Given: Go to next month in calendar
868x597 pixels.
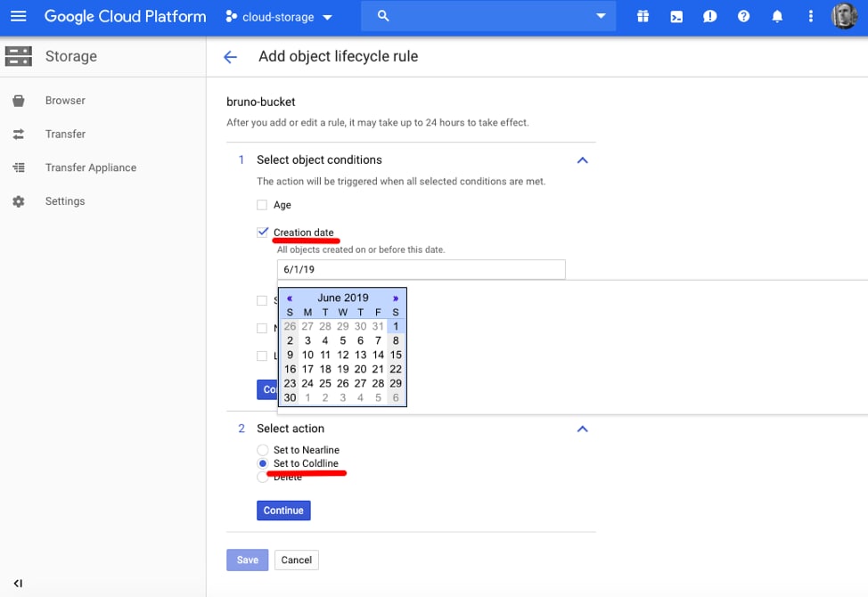Looking at the screenshot, I should point(396,298).
